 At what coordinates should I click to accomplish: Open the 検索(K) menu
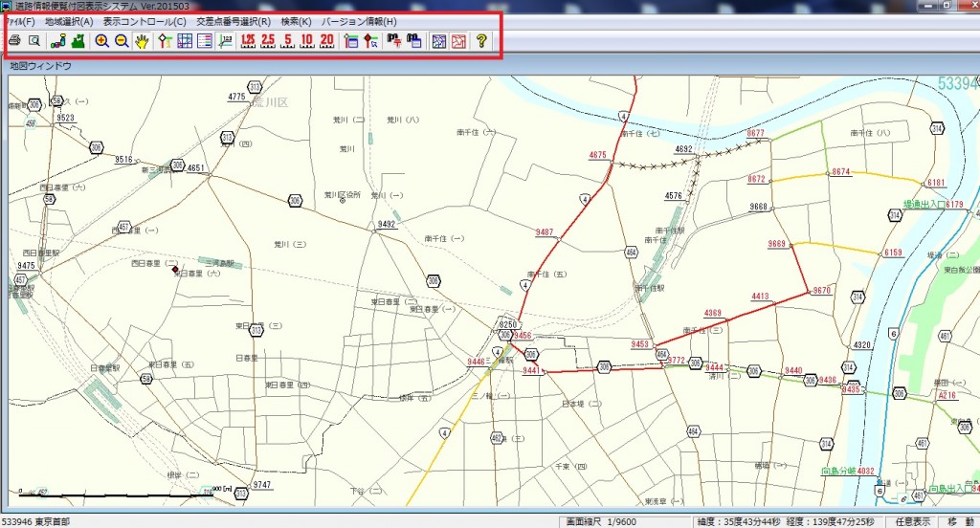click(x=297, y=21)
